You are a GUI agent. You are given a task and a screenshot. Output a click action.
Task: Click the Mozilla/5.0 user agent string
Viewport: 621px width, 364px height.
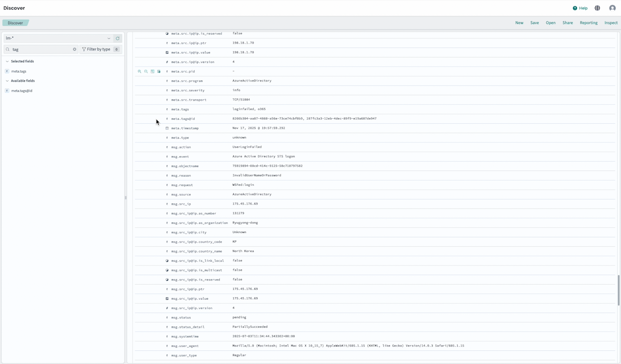pyautogui.click(x=348, y=346)
